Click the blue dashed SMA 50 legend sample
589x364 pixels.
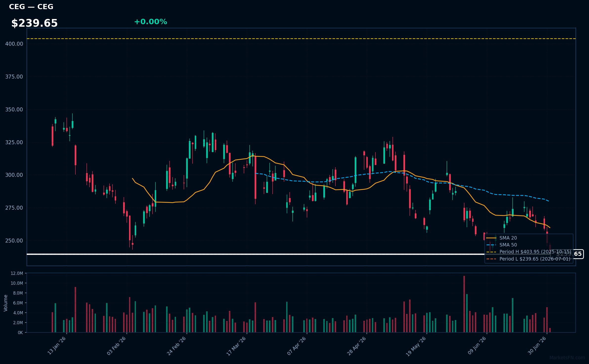[491, 245]
